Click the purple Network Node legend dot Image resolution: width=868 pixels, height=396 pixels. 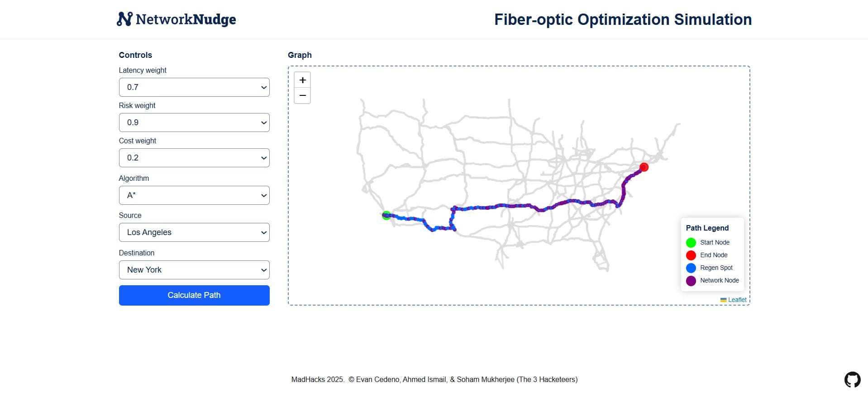pyautogui.click(x=691, y=281)
